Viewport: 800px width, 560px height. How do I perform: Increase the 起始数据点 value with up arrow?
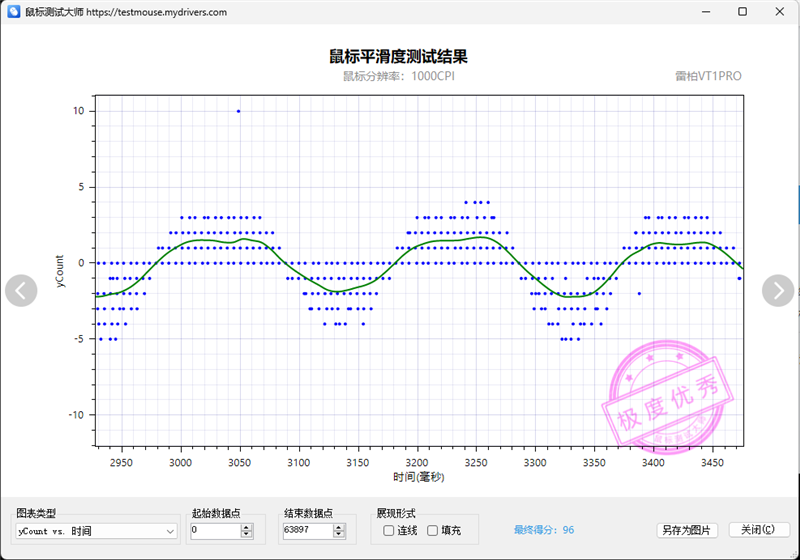click(246, 527)
